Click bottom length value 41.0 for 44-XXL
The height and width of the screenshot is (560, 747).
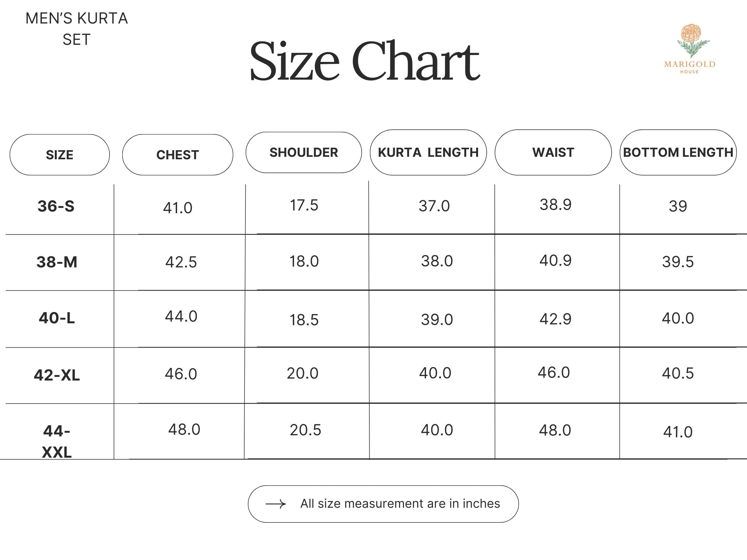coord(678,432)
